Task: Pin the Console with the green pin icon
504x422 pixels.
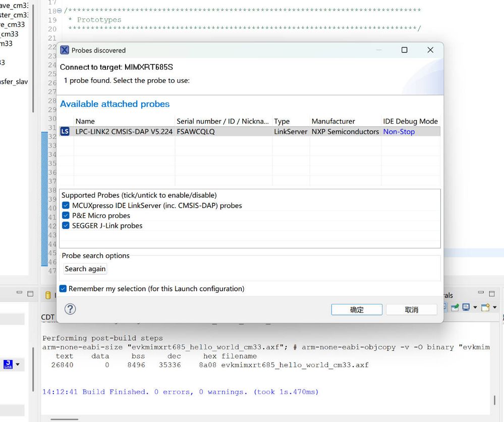Action: click(455, 307)
